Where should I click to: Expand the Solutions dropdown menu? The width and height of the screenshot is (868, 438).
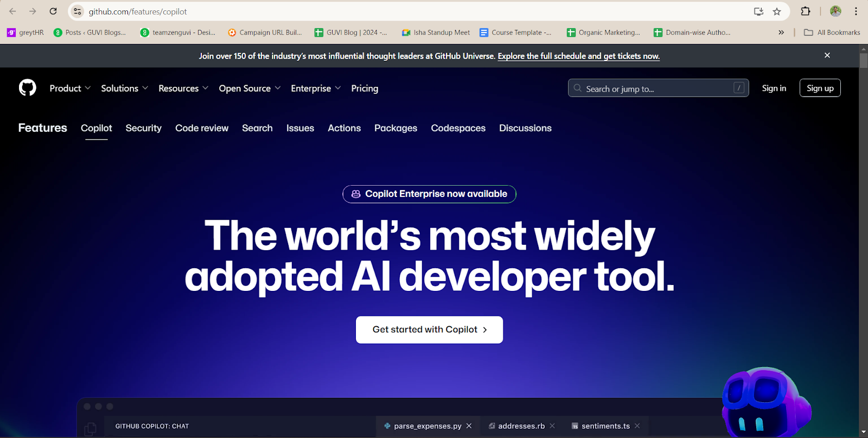coord(125,88)
